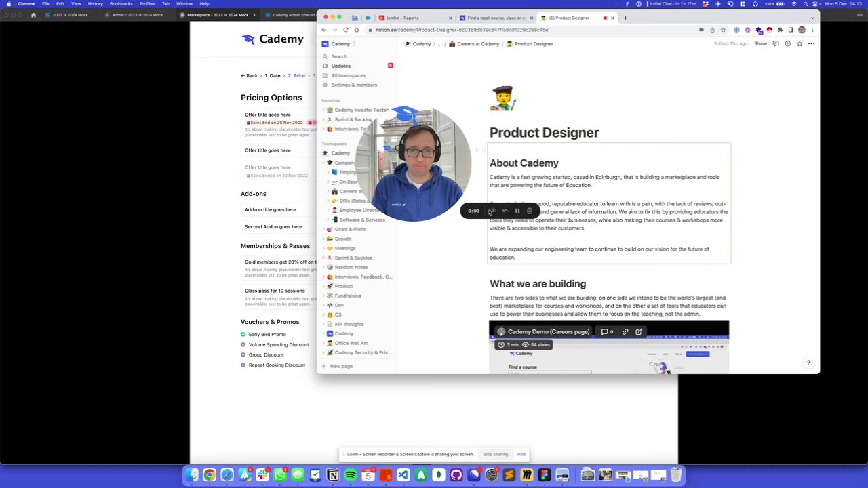Expand the Dev page tree
The height and width of the screenshot is (488, 868).
click(x=323, y=305)
